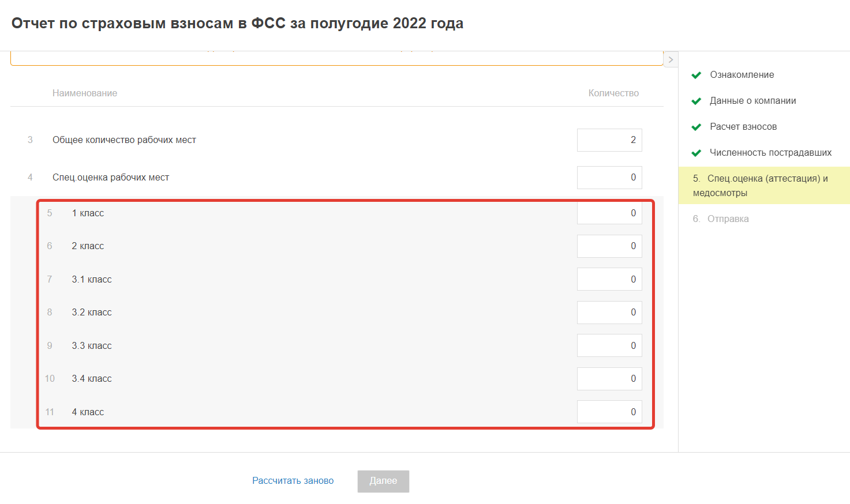Focus the 4 класс quantity field
The image size is (850, 504).
(609, 412)
